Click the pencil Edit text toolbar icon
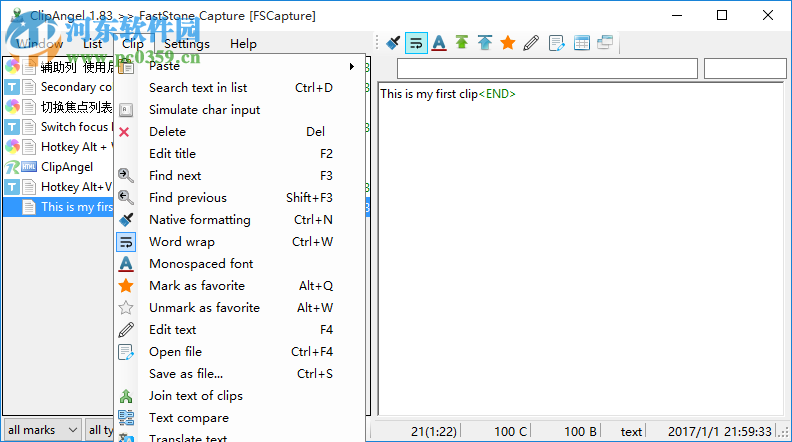 (531, 43)
